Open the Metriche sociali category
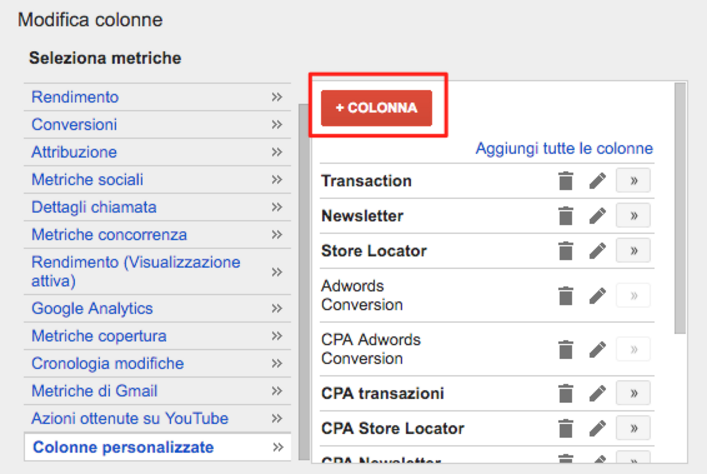This screenshot has width=707, height=474. (x=157, y=179)
